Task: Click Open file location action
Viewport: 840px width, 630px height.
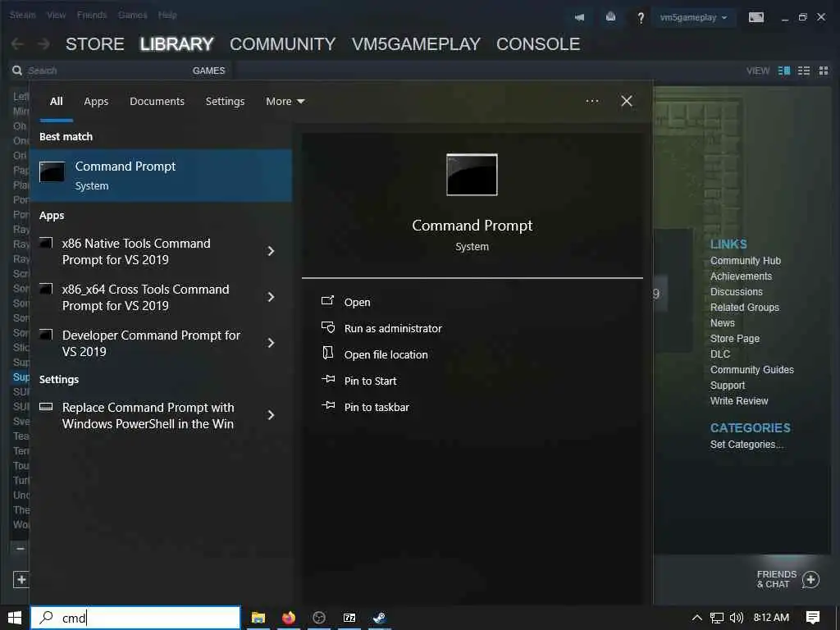Action: point(386,354)
